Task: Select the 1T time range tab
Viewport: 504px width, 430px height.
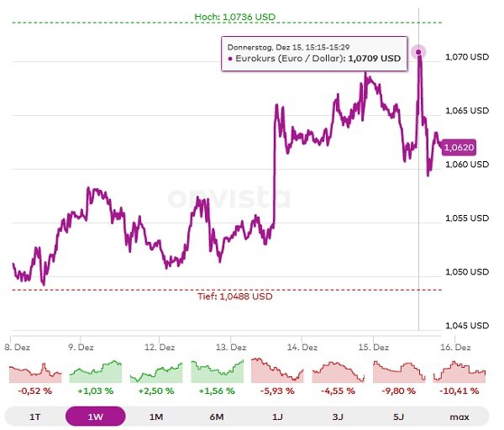Action: [34, 417]
